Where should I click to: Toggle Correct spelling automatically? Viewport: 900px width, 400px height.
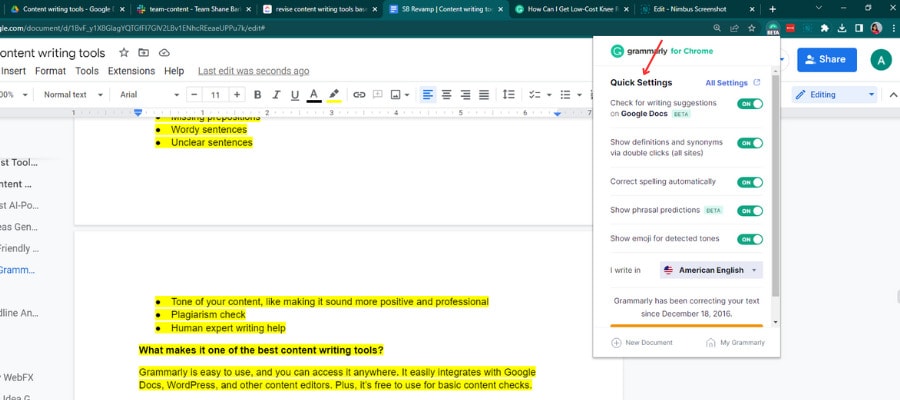750,182
